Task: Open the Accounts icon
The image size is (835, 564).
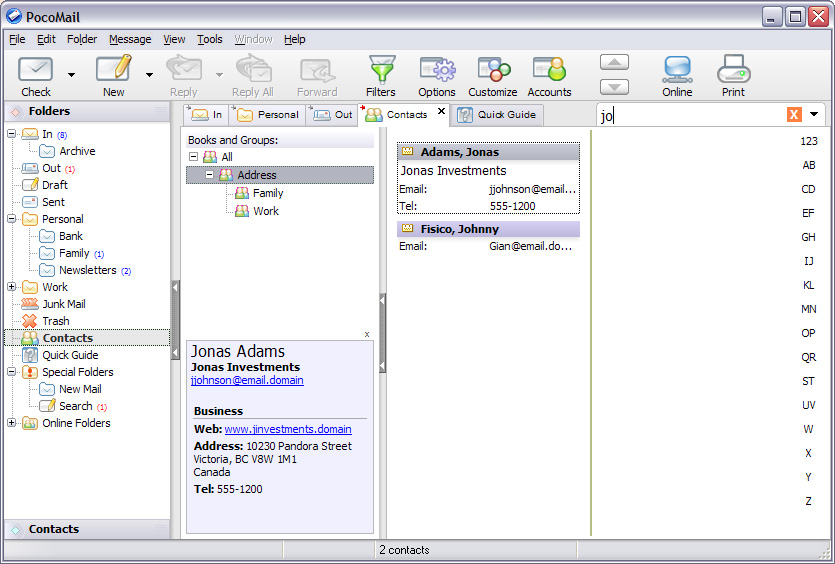Action: pyautogui.click(x=549, y=70)
